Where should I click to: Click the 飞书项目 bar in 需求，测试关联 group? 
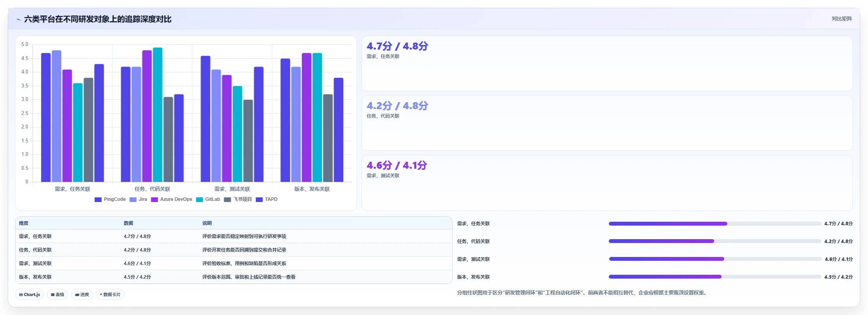(x=248, y=141)
